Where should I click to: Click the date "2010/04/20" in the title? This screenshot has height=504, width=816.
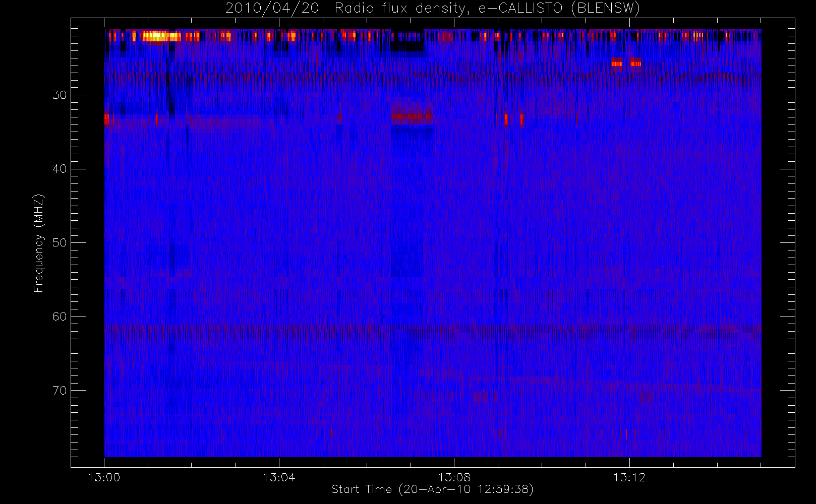pyautogui.click(x=272, y=9)
